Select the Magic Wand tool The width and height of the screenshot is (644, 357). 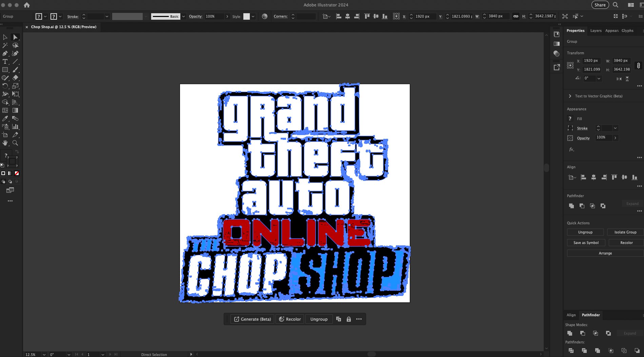point(5,45)
